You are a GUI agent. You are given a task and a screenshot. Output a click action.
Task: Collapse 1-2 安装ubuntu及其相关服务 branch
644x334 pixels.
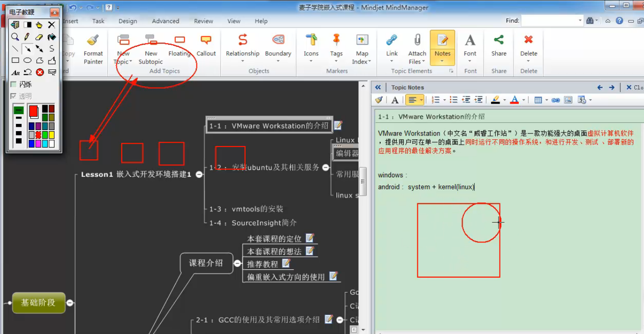(325, 167)
